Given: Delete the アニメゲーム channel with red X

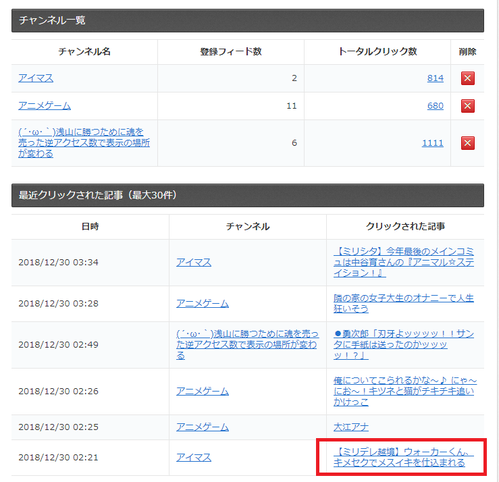Looking at the screenshot, I should coord(468,106).
